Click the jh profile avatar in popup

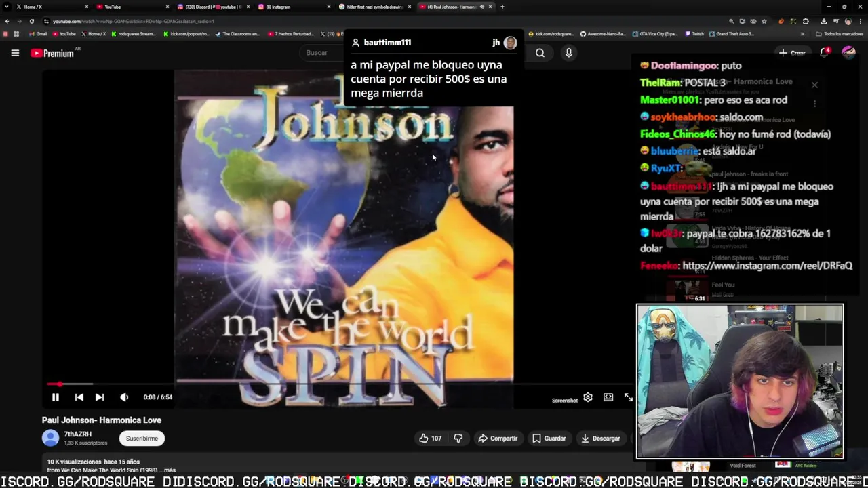tap(510, 43)
